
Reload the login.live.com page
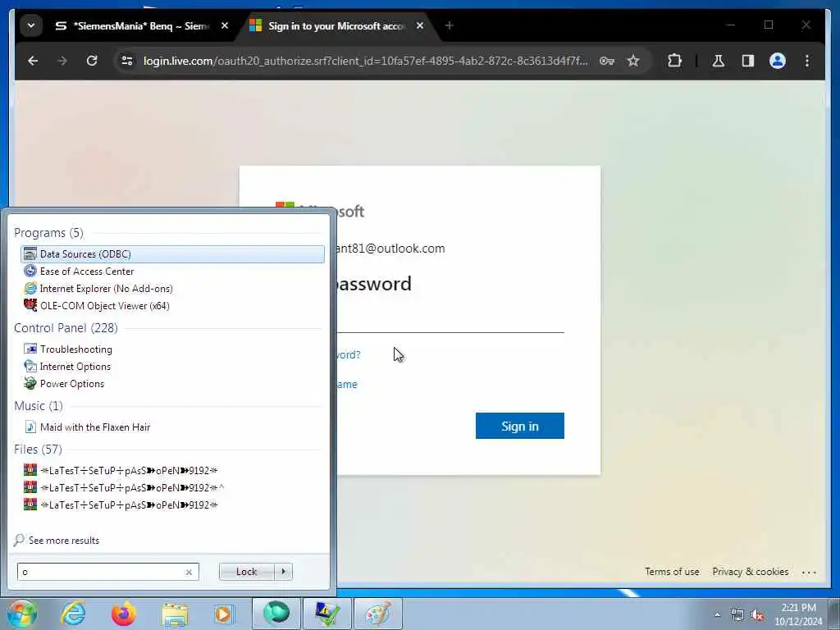[92, 61]
